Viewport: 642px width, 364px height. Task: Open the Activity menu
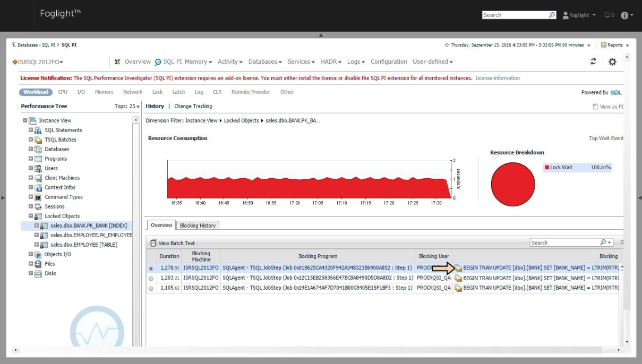click(x=230, y=62)
